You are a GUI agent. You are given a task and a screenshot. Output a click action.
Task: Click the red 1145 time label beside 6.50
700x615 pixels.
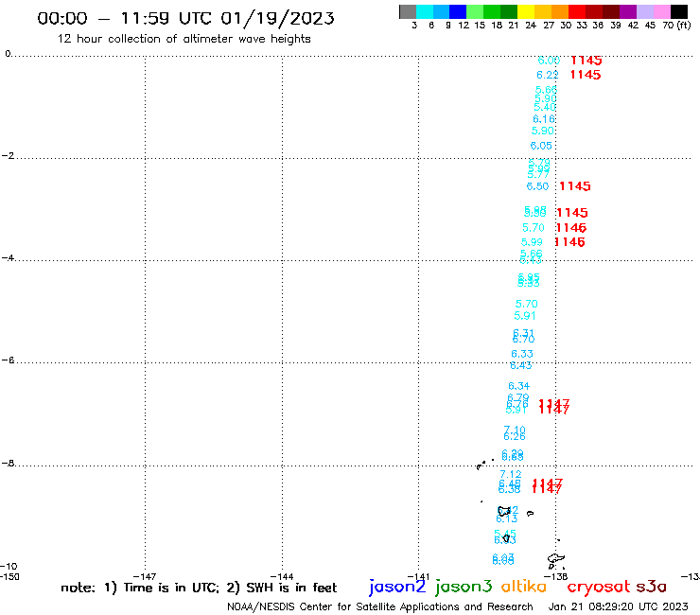(x=575, y=186)
